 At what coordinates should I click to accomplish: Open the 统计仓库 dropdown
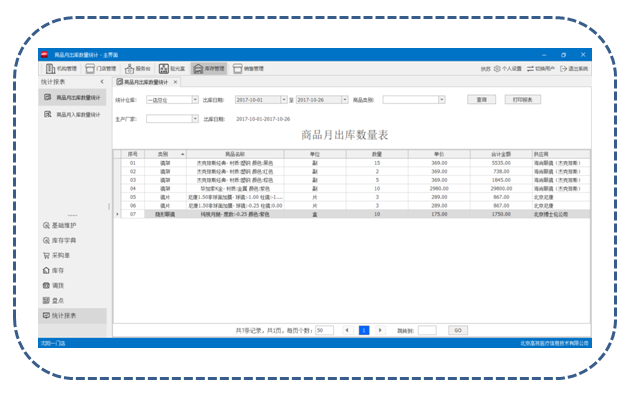pyautogui.click(x=195, y=100)
